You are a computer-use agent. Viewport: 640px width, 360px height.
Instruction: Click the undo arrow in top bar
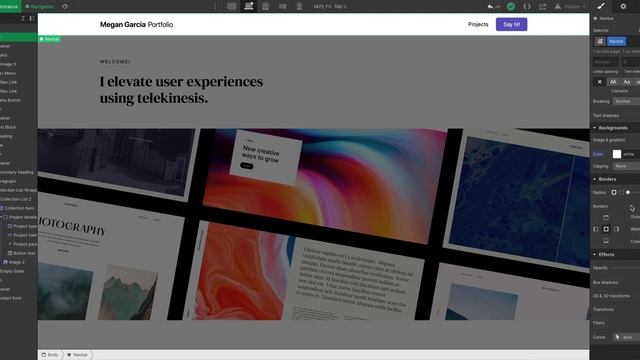coord(490,6)
